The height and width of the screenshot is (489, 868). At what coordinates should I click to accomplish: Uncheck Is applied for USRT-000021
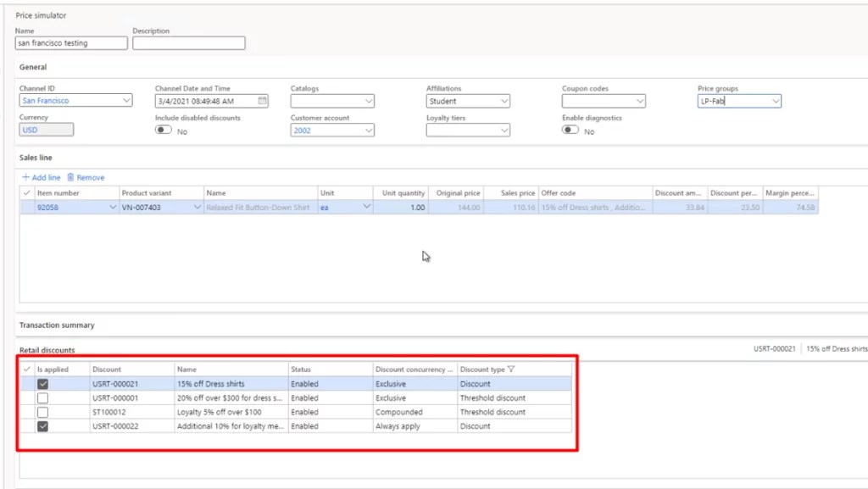click(42, 383)
